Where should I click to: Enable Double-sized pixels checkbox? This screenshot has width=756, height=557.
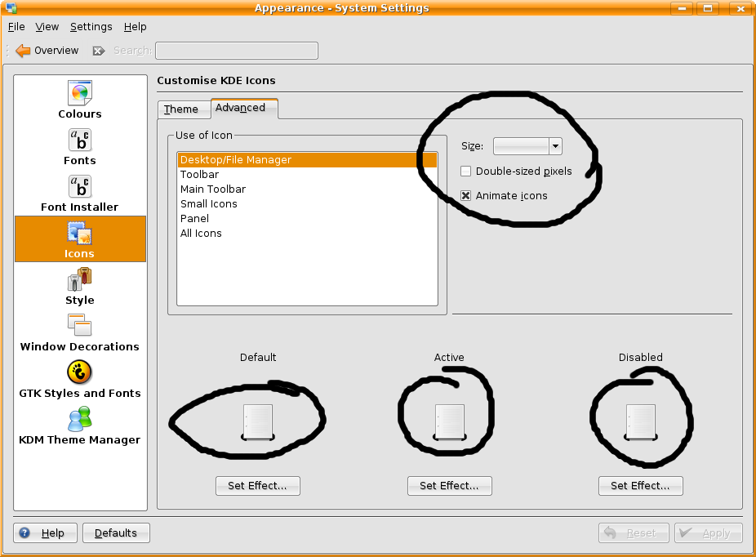(466, 172)
